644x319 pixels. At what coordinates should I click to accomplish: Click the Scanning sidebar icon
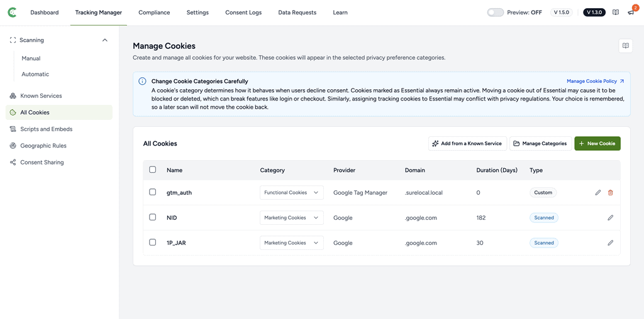click(x=13, y=40)
